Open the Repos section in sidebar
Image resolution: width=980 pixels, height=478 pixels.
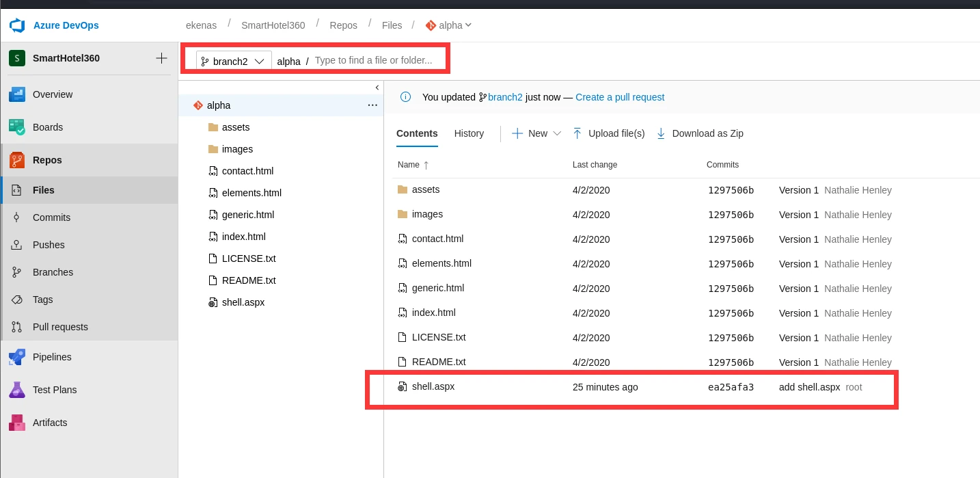[x=89, y=160]
